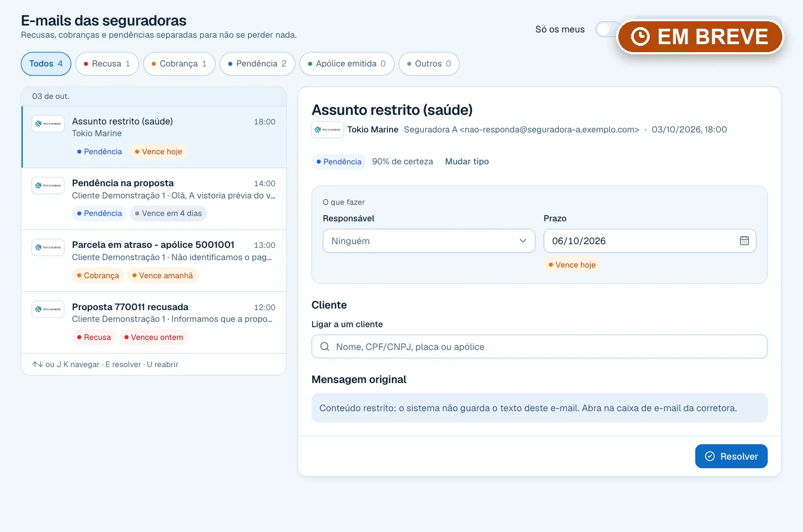The height and width of the screenshot is (532, 803).
Task: Expand the Responsável dropdown showing Ninguém
Action: point(429,241)
